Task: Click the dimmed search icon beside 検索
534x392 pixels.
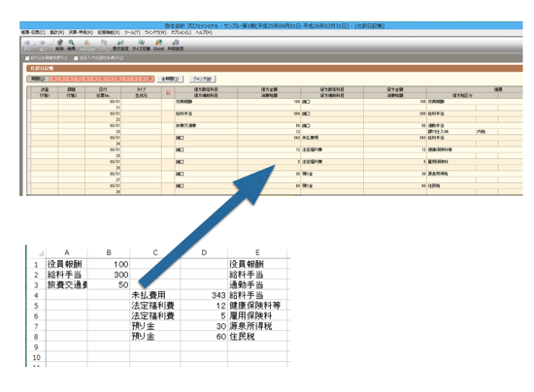Action: pos(87,43)
